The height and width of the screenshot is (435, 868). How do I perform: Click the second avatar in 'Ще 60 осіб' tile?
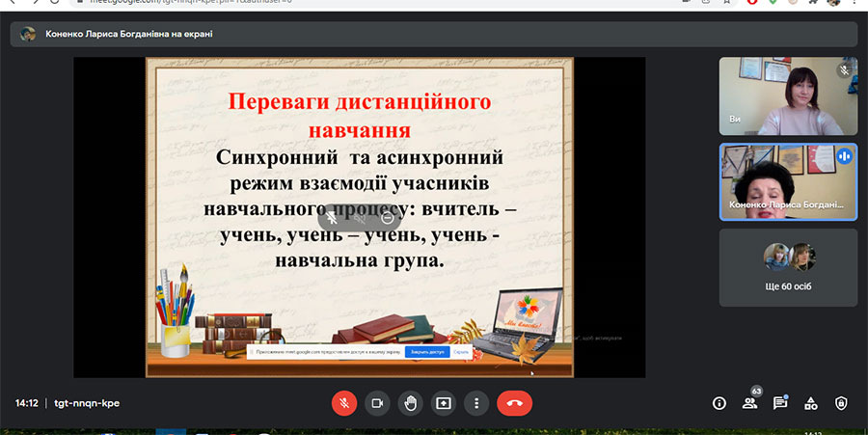tap(801, 257)
